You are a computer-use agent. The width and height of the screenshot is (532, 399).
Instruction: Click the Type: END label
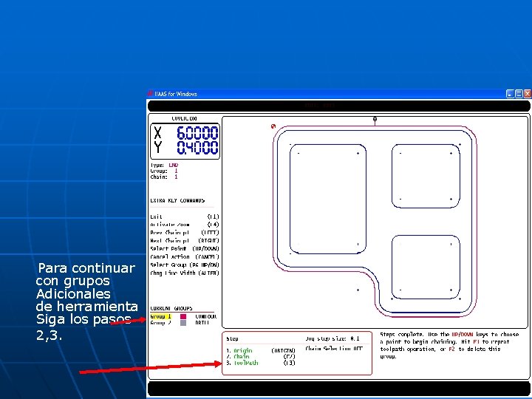tap(164, 165)
